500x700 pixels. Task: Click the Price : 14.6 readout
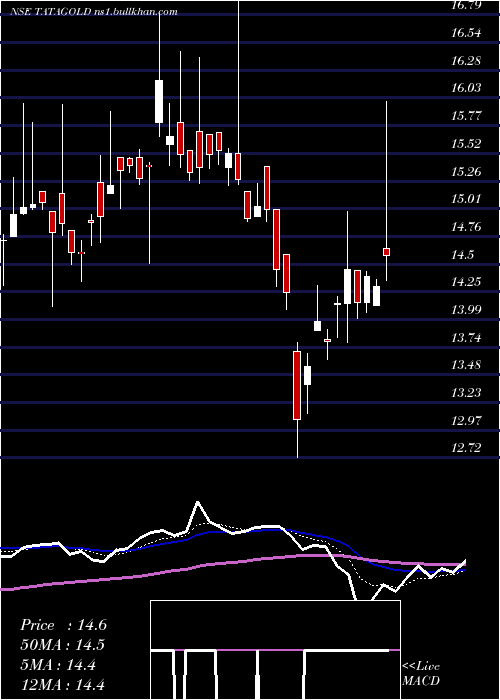coord(63,625)
